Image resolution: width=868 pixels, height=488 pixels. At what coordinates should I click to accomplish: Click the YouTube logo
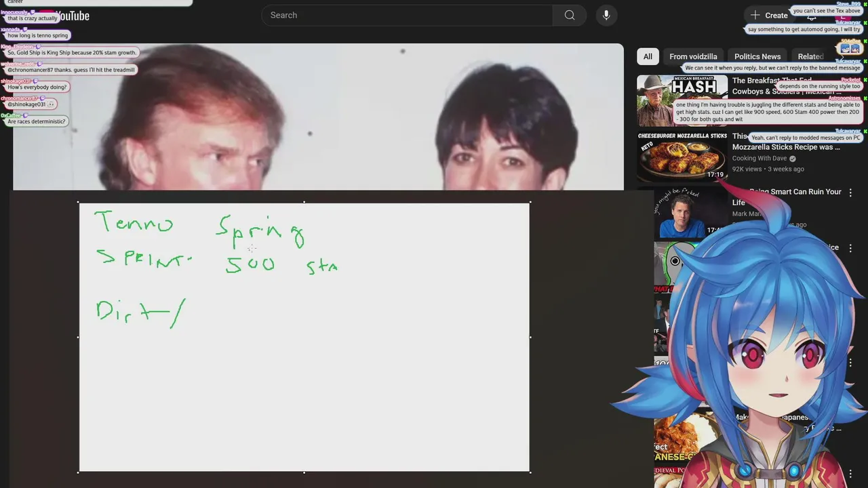click(64, 16)
